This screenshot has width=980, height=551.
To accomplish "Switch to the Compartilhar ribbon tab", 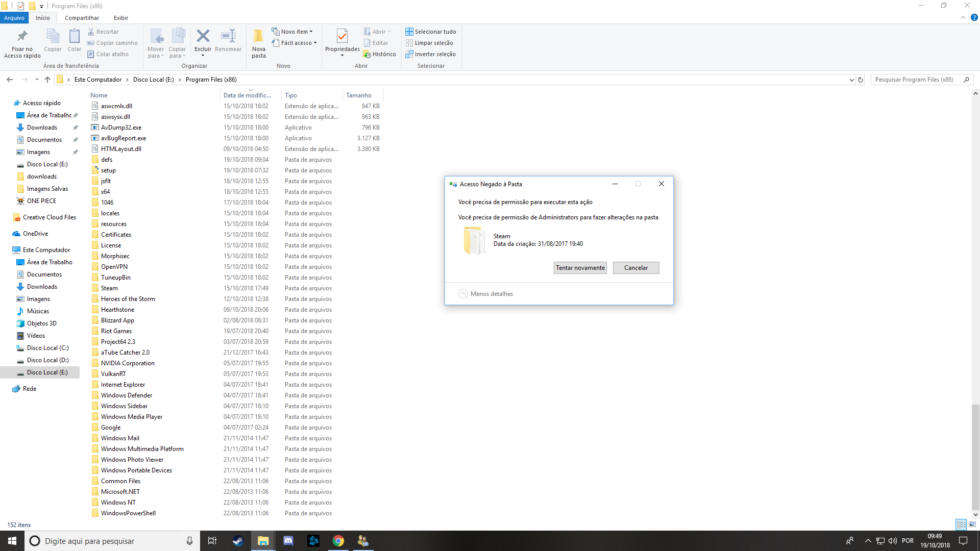I will point(82,18).
